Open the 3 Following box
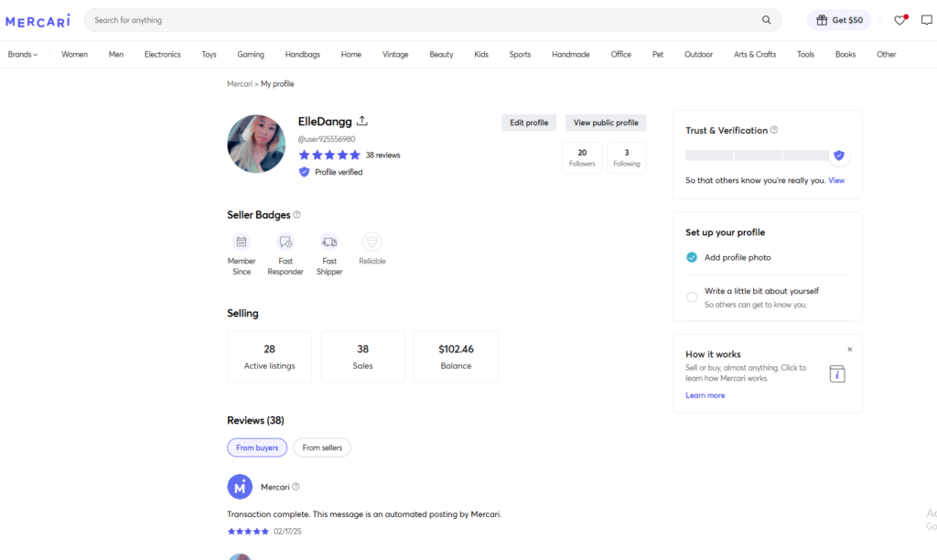Image resolution: width=937 pixels, height=560 pixels. [626, 157]
